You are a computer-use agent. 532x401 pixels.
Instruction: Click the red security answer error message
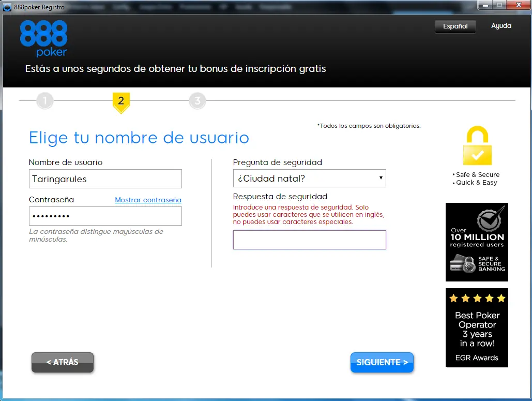(x=309, y=215)
